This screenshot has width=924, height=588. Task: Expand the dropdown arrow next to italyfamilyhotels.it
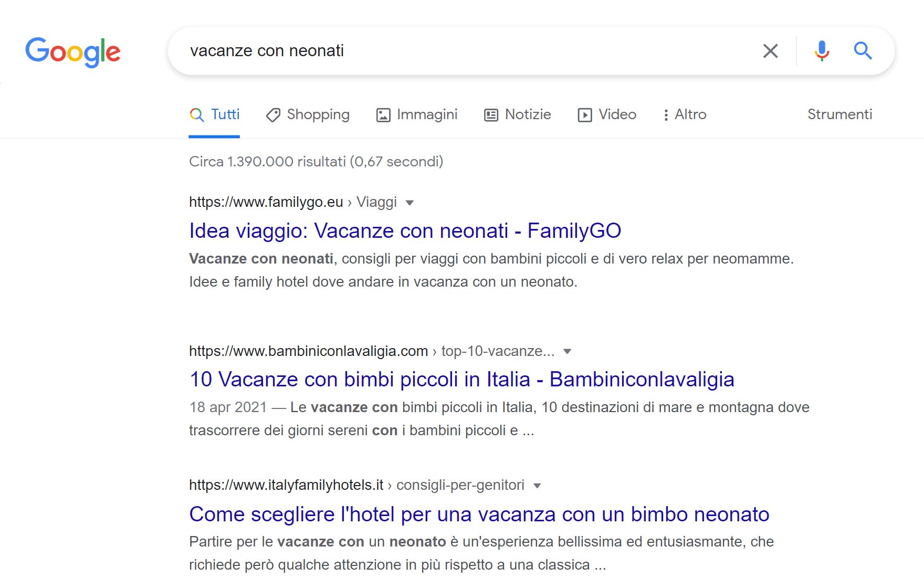537,486
